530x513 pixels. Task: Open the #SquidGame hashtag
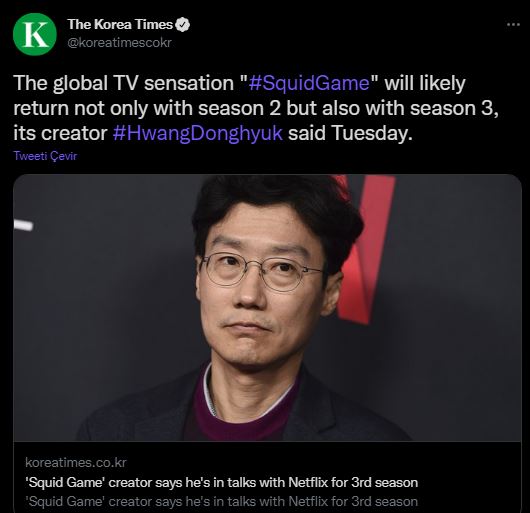tap(309, 83)
